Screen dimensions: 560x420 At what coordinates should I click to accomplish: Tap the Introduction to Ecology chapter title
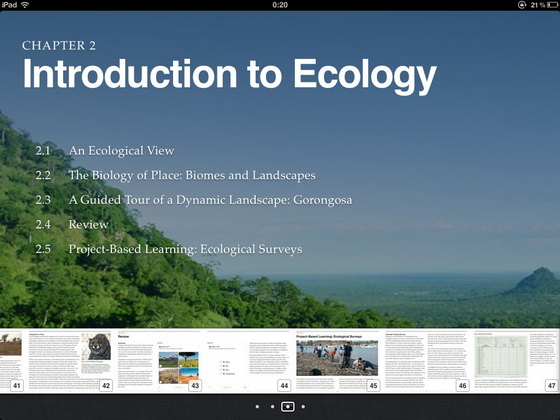(230, 75)
